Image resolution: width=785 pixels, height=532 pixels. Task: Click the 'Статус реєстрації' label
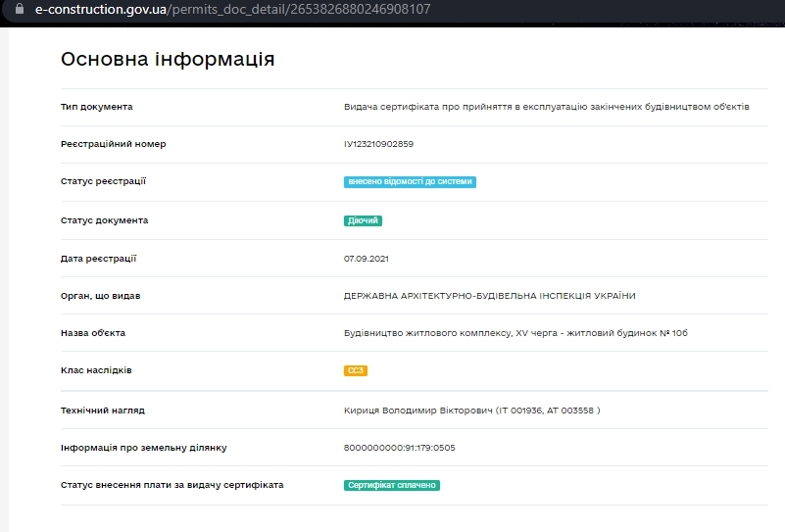pos(103,181)
